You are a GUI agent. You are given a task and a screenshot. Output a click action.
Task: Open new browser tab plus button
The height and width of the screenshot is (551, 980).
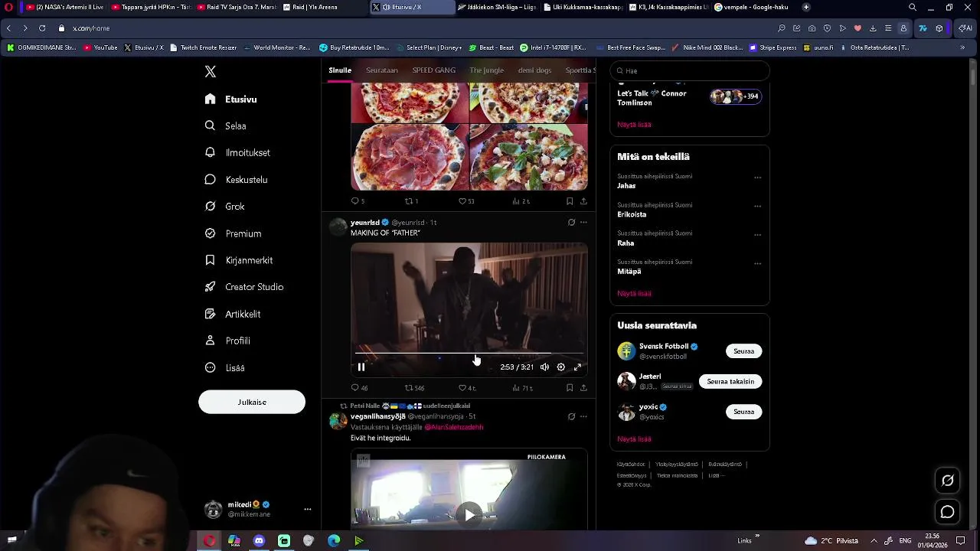click(806, 7)
